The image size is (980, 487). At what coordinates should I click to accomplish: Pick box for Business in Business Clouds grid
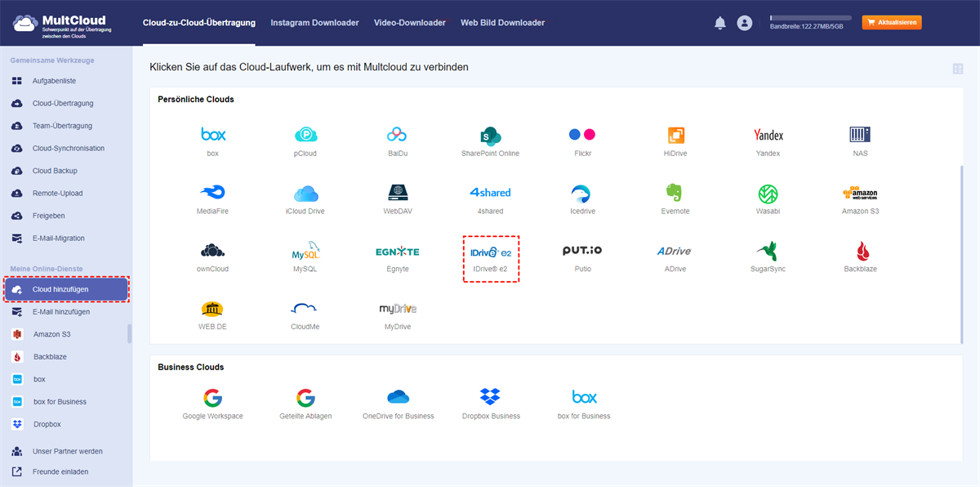[x=584, y=397]
